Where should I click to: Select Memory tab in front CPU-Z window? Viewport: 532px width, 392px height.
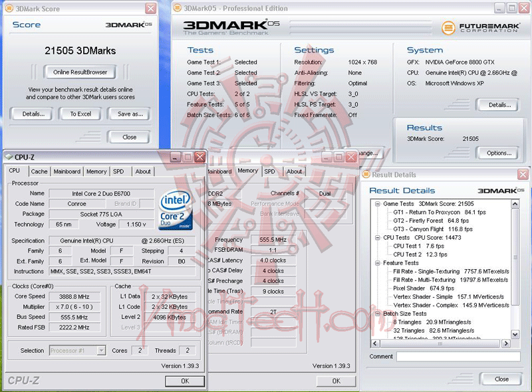pyautogui.click(x=96, y=171)
